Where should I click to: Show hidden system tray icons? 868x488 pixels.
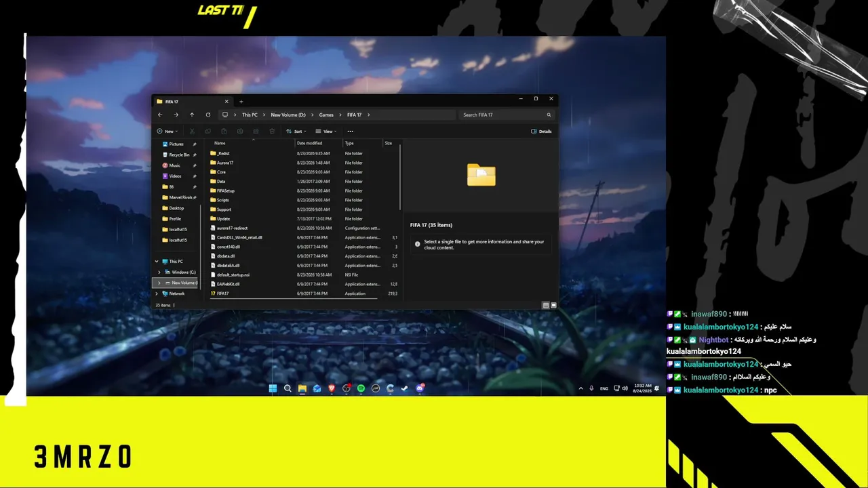coord(580,388)
